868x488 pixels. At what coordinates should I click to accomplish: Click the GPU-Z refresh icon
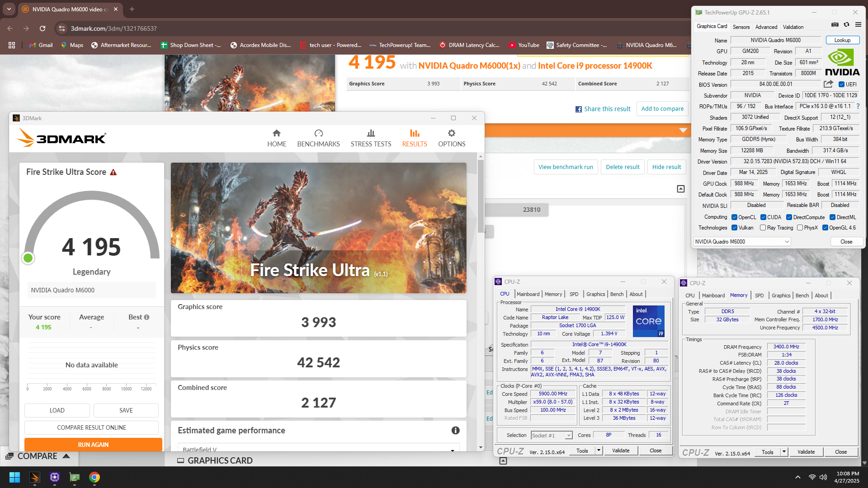point(846,24)
